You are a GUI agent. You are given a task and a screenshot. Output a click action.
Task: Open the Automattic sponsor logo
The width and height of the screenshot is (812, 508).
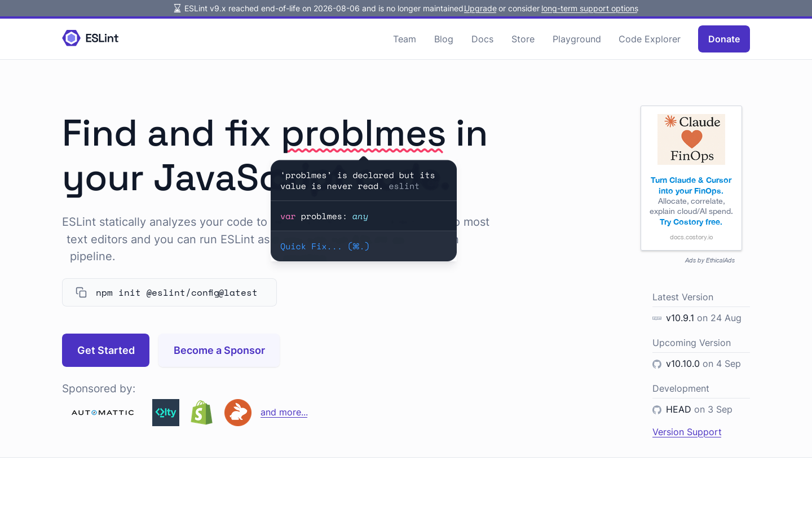[x=103, y=413]
